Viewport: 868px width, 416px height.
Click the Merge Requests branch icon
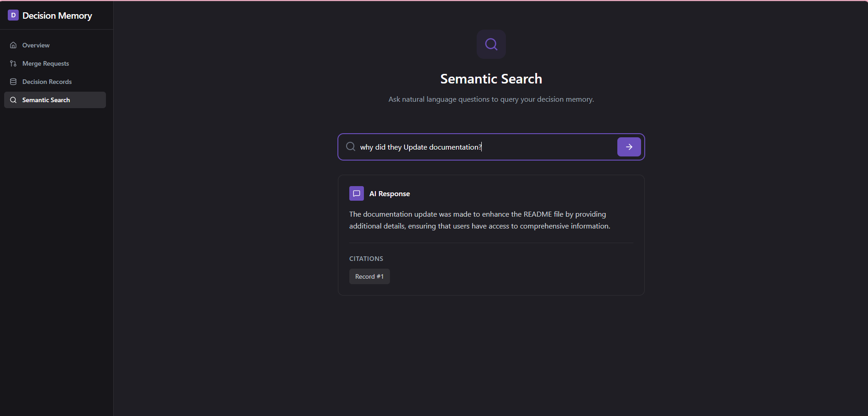click(13, 63)
